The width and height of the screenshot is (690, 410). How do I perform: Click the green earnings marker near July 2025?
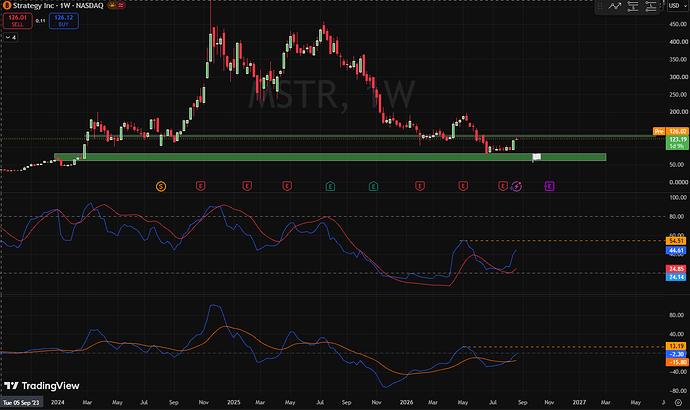coord(330,187)
